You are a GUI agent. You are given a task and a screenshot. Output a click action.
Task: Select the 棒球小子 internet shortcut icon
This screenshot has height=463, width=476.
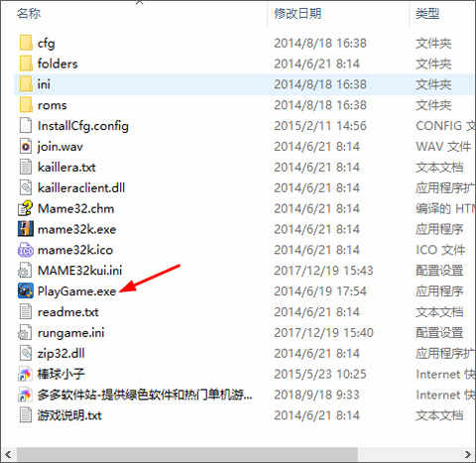click(x=26, y=374)
